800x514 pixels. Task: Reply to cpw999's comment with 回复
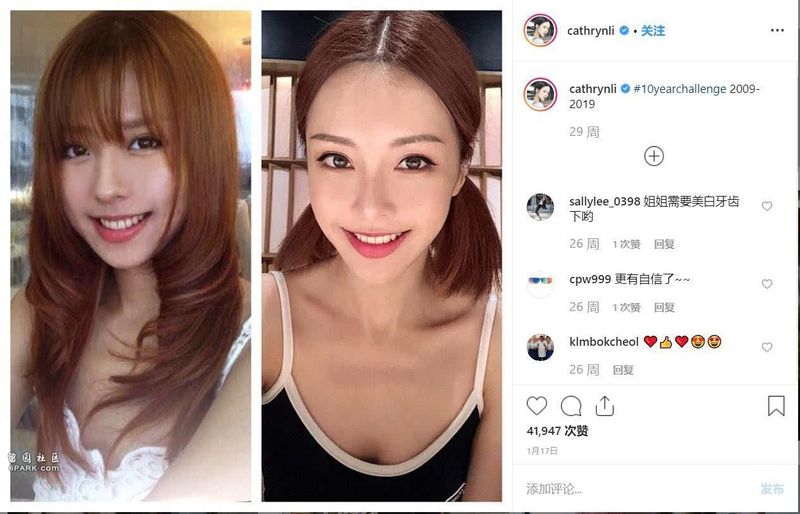click(664, 307)
